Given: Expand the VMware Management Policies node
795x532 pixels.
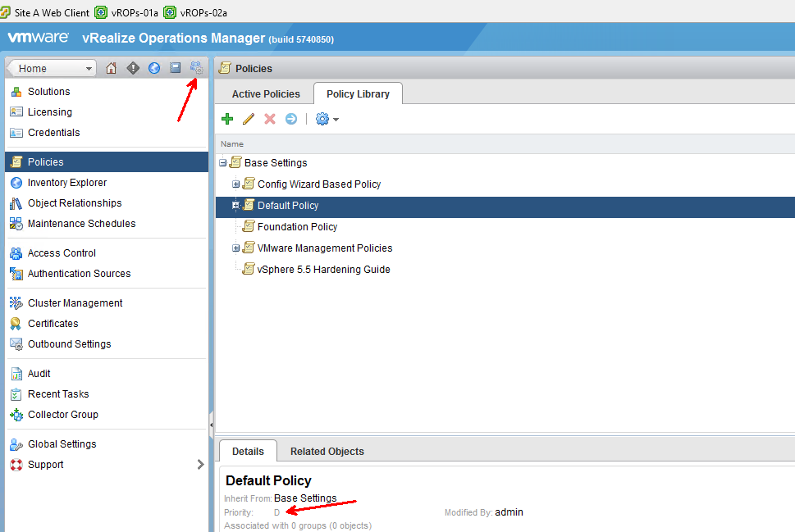Looking at the screenshot, I should coord(236,248).
